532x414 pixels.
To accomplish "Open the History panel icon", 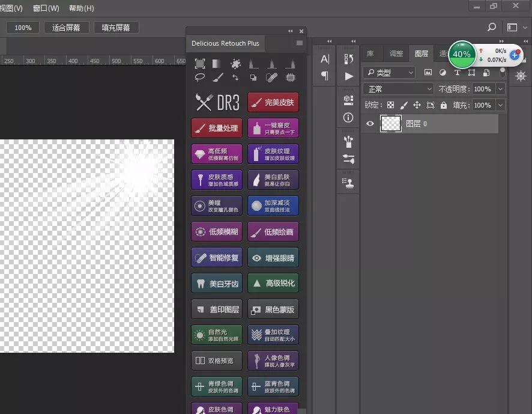I will (x=349, y=59).
